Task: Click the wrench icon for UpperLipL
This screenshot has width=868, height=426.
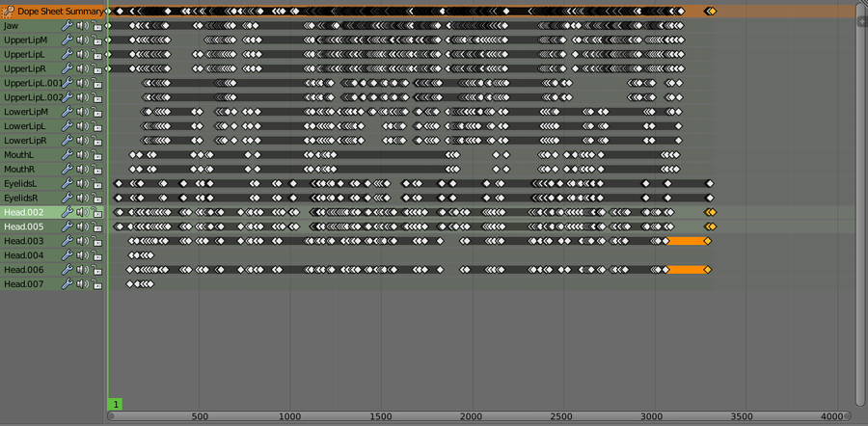Action: click(x=67, y=54)
